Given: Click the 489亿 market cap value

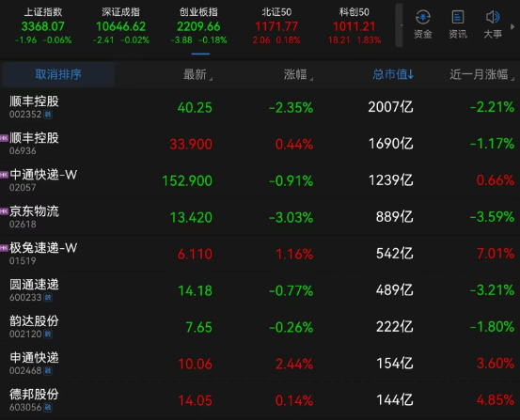Looking at the screenshot, I should pos(395,290).
